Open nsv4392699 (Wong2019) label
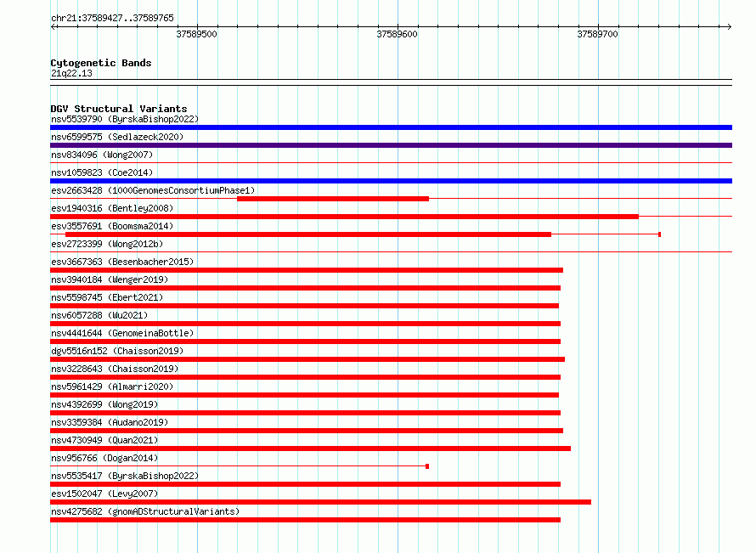This screenshot has width=756, height=553. pos(104,404)
